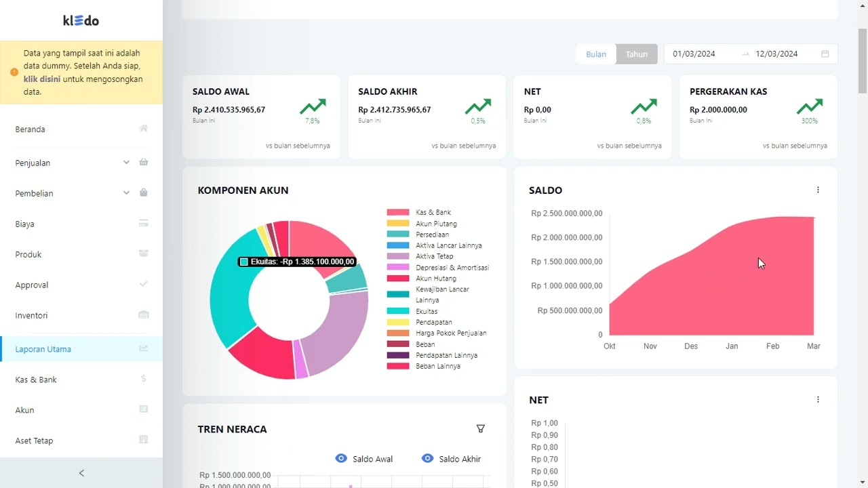
Task: Click the Net card trend arrow icon
Action: [x=644, y=106]
